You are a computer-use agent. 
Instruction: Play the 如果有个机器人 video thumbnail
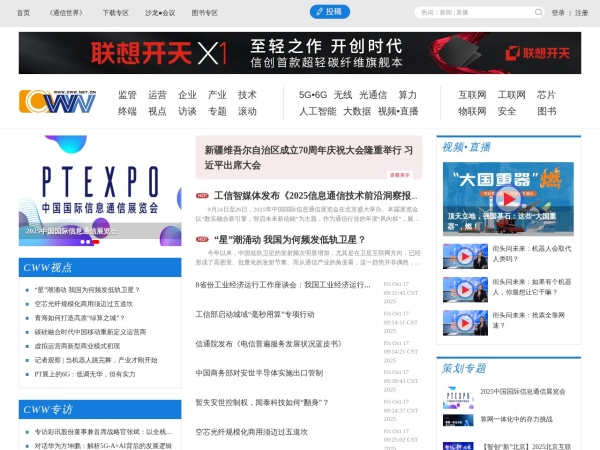464,287
